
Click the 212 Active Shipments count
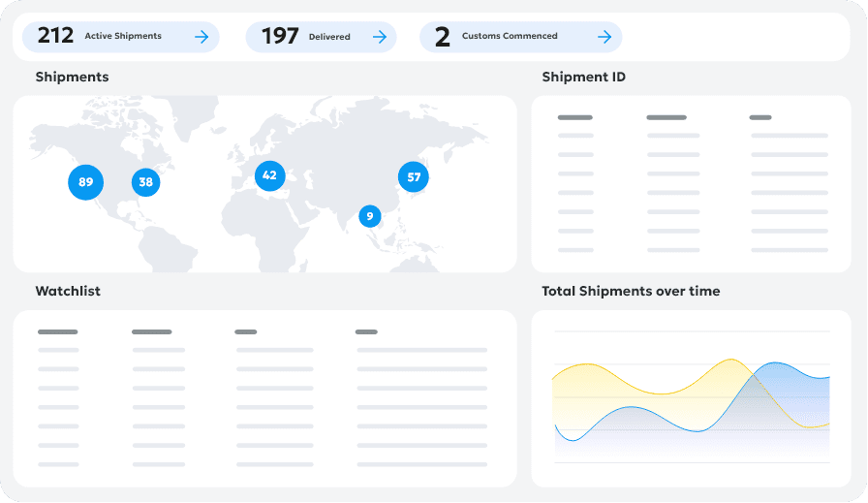point(55,36)
